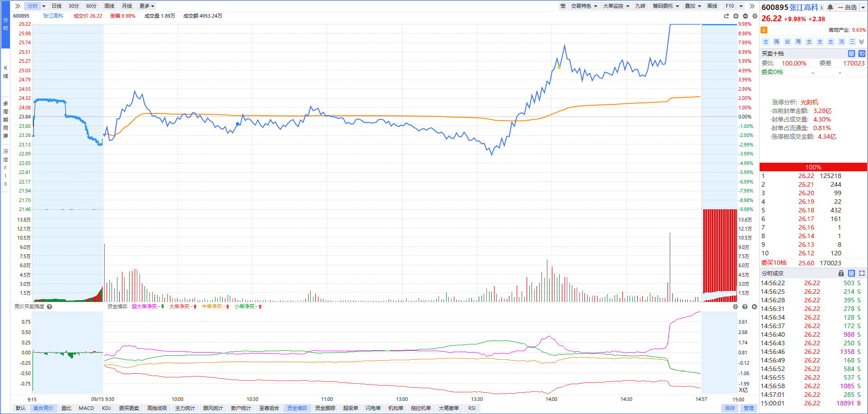Click the orange R badge icon
868x414 pixels.
[764, 30]
